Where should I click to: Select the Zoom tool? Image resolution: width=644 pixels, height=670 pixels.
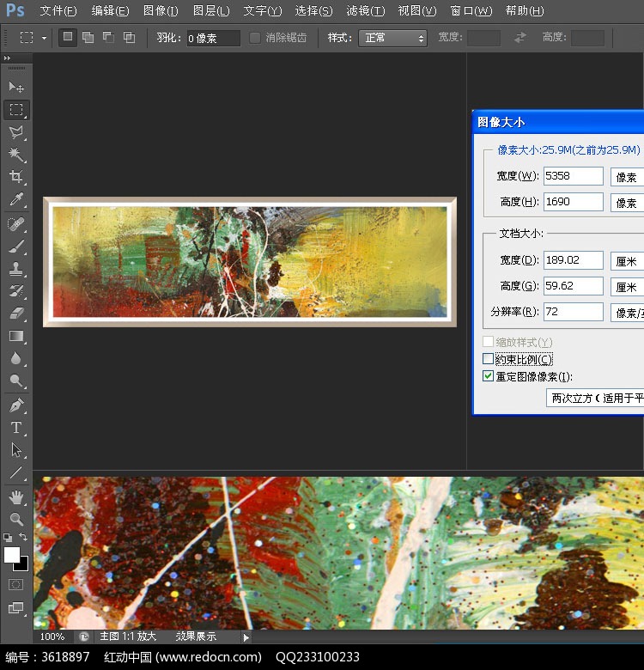point(16,519)
